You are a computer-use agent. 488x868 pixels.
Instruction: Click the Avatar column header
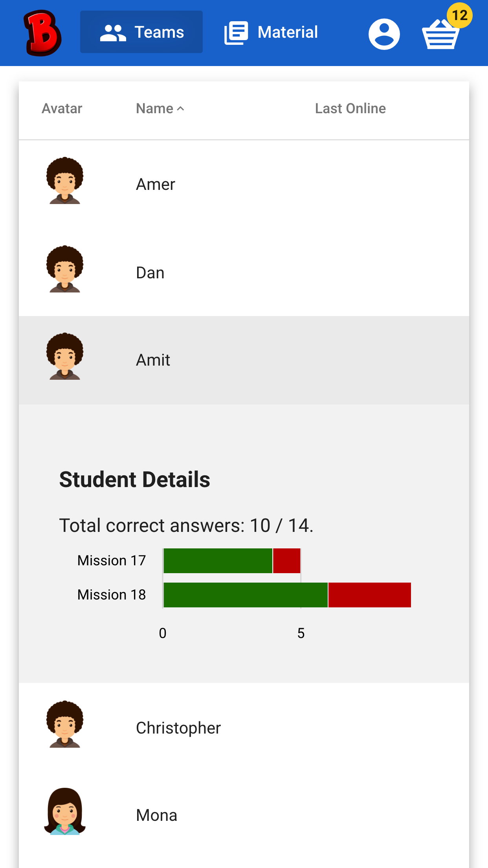point(62,108)
